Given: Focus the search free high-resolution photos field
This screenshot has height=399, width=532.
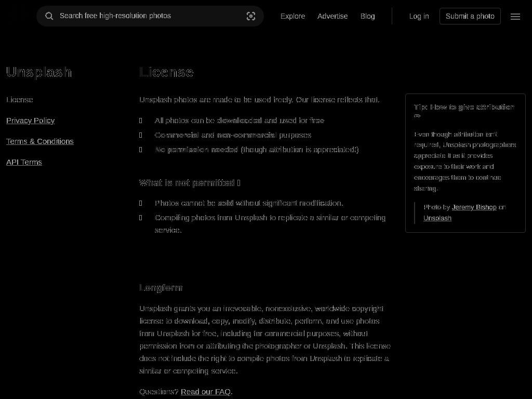Looking at the screenshot, I should [150, 16].
